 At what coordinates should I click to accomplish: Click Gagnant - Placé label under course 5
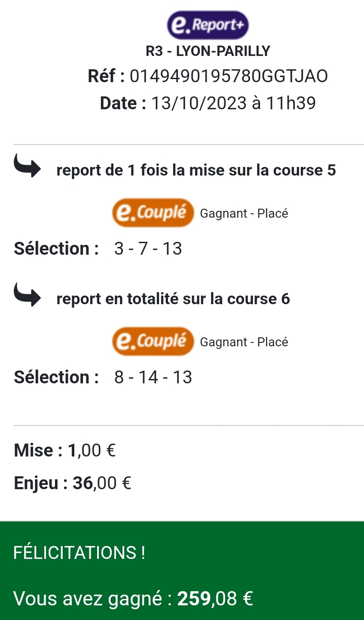tap(244, 213)
